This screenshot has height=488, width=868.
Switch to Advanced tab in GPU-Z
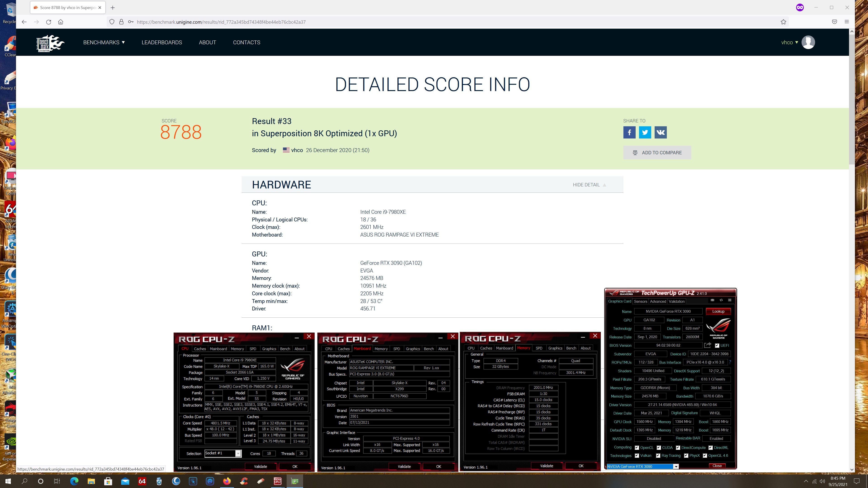click(x=658, y=301)
